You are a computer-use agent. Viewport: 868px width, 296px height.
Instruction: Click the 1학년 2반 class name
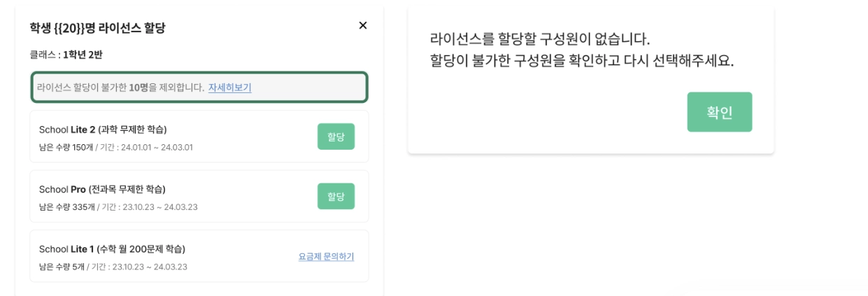pyautogui.click(x=83, y=55)
